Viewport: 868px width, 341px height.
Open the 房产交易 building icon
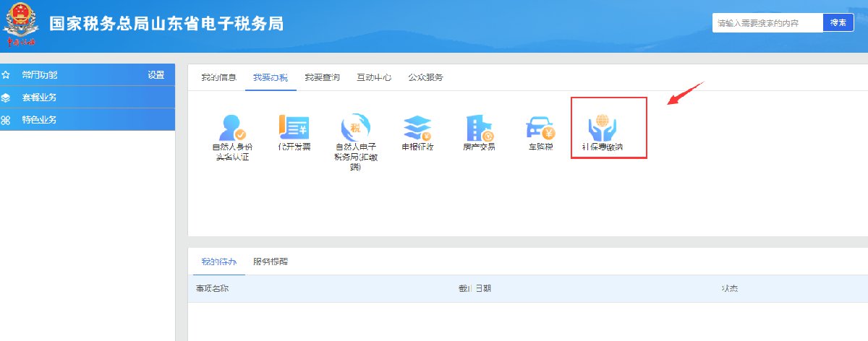(479, 127)
